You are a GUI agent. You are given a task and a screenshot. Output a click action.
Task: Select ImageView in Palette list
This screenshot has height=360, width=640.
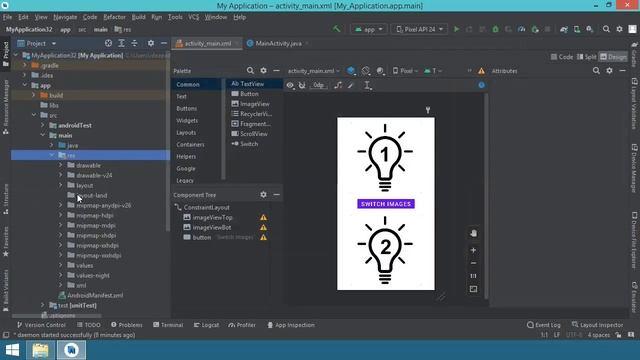251,104
